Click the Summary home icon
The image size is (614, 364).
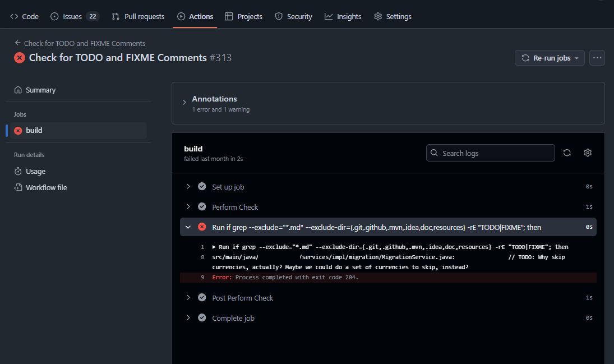18,90
